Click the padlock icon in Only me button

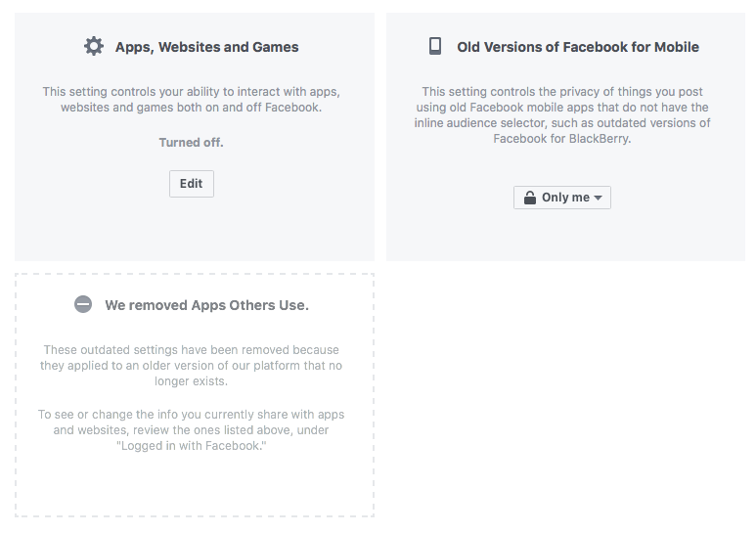click(x=530, y=198)
